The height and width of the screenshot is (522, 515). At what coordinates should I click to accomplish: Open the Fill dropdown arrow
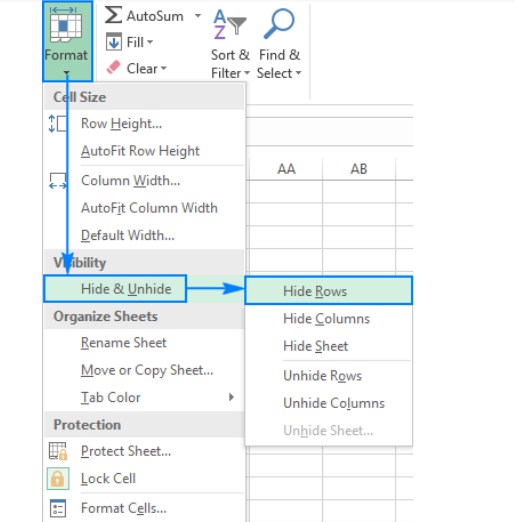(x=150, y=42)
